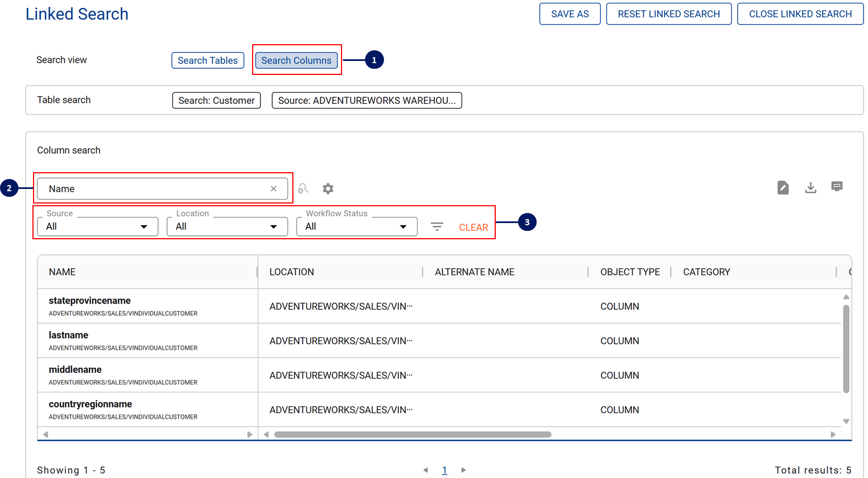The height and width of the screenshot is (478, 868).
Task: Click the horizontal scrollbar under the results table
Action: (x=412, y=434)
